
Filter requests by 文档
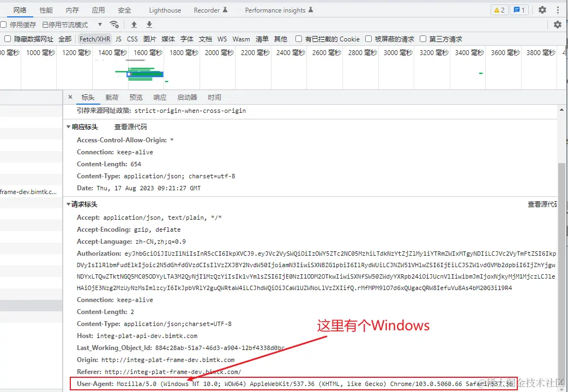point(206,39)
